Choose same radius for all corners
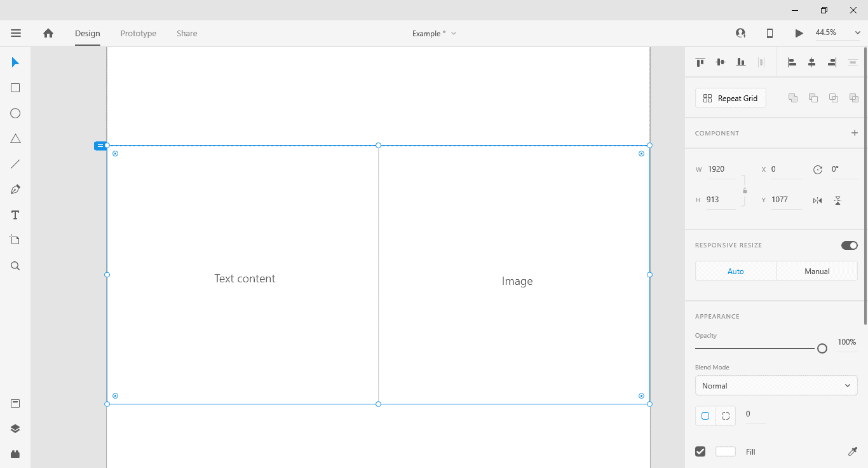 coord(705,416)
